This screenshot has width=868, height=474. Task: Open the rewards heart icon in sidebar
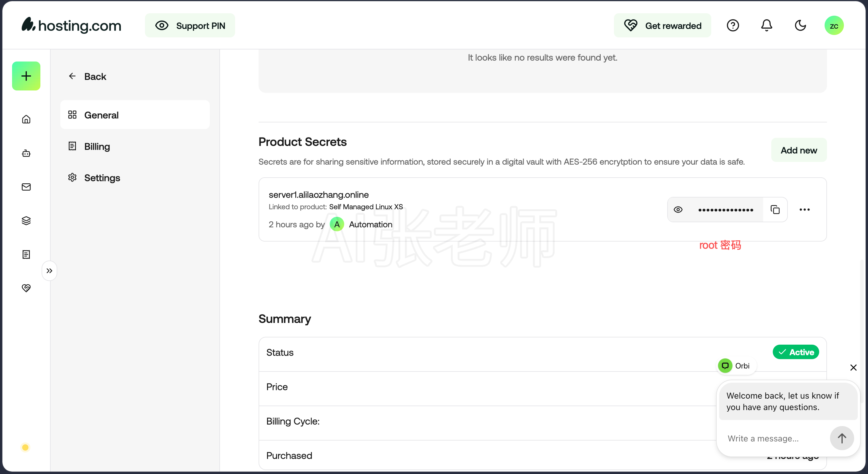pos(26,288)
